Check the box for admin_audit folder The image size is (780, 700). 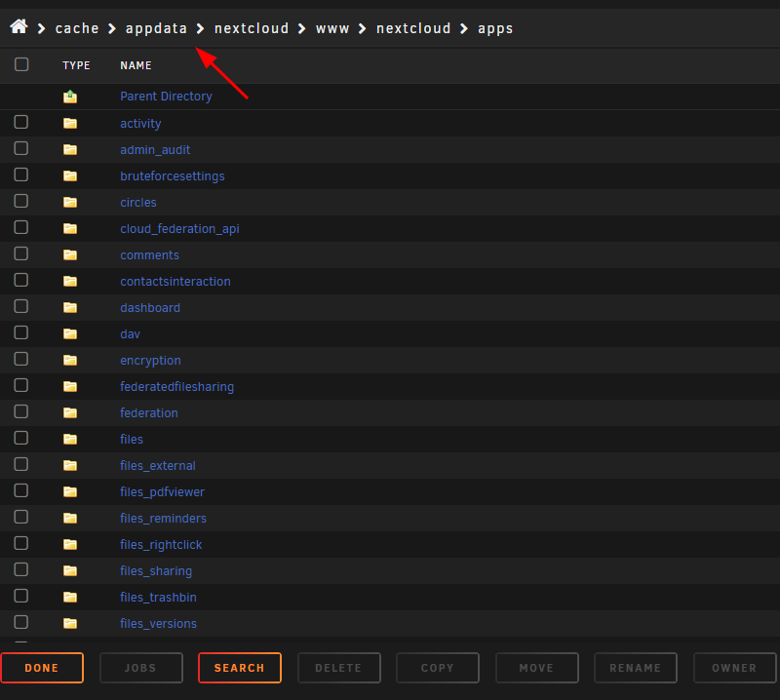coord(20,148)
